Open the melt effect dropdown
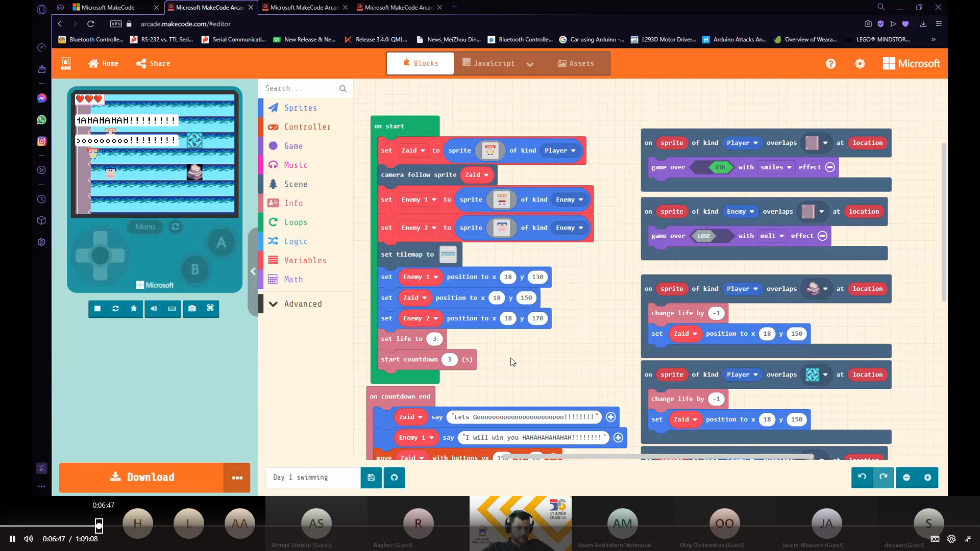Image resolution: width=980 pixels, height=551 pixels. 772,236
